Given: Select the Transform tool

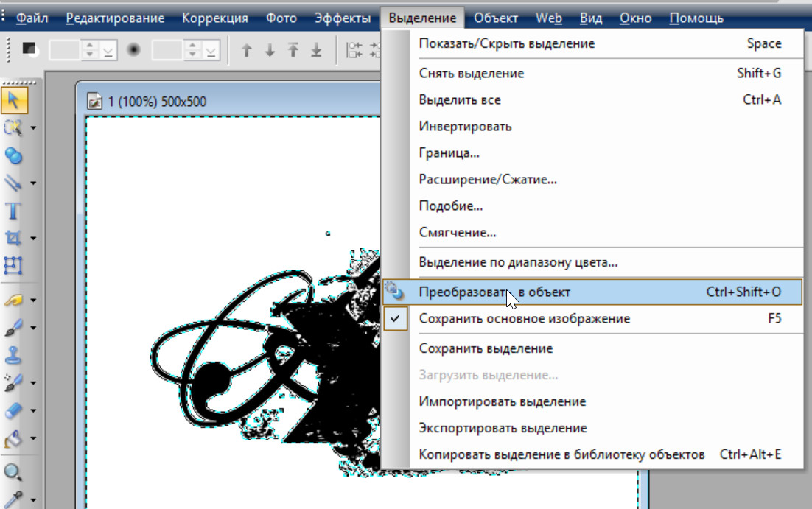Looking at the screenshot, I should point(13,266).
